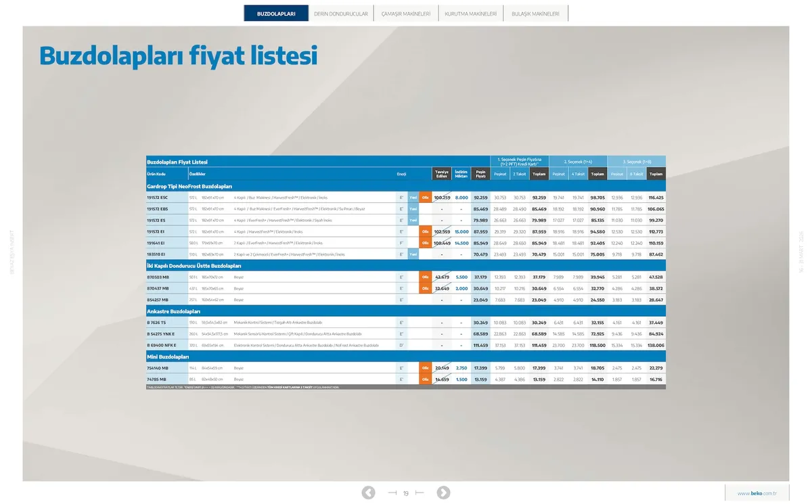Click the 'Tavsiye Edilen' column header

click(441, 174)
